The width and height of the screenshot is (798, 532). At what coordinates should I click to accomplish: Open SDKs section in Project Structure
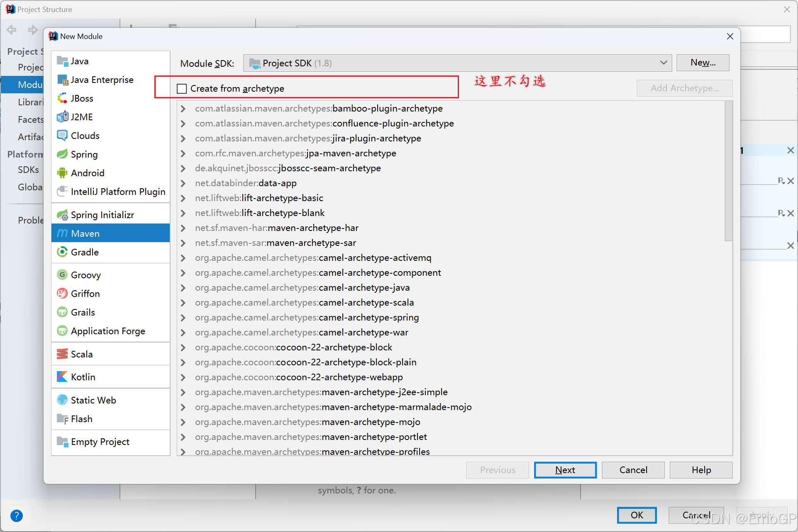tap(28, 170)
